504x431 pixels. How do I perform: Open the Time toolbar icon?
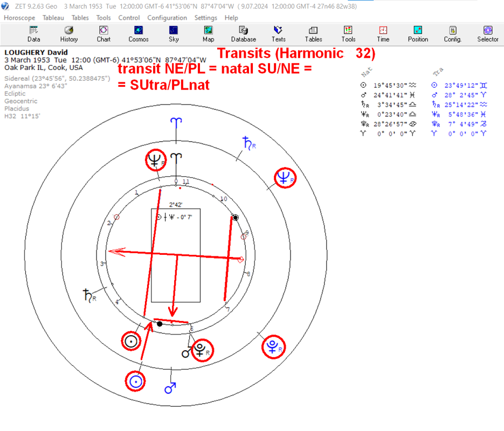point(383,34)
